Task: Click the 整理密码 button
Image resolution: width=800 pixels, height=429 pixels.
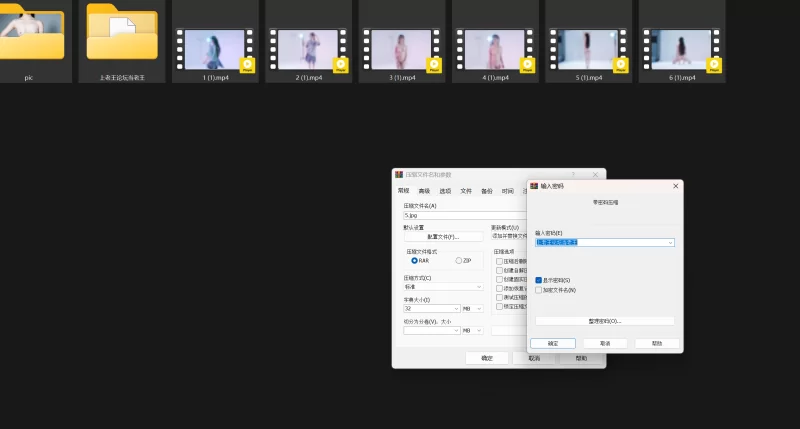Action: coord(604,321)
